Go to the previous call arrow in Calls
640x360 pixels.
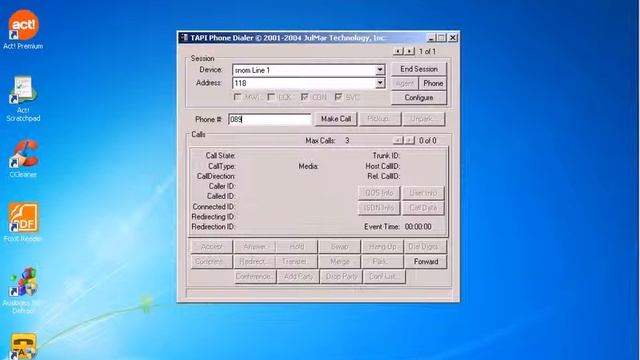398,140
